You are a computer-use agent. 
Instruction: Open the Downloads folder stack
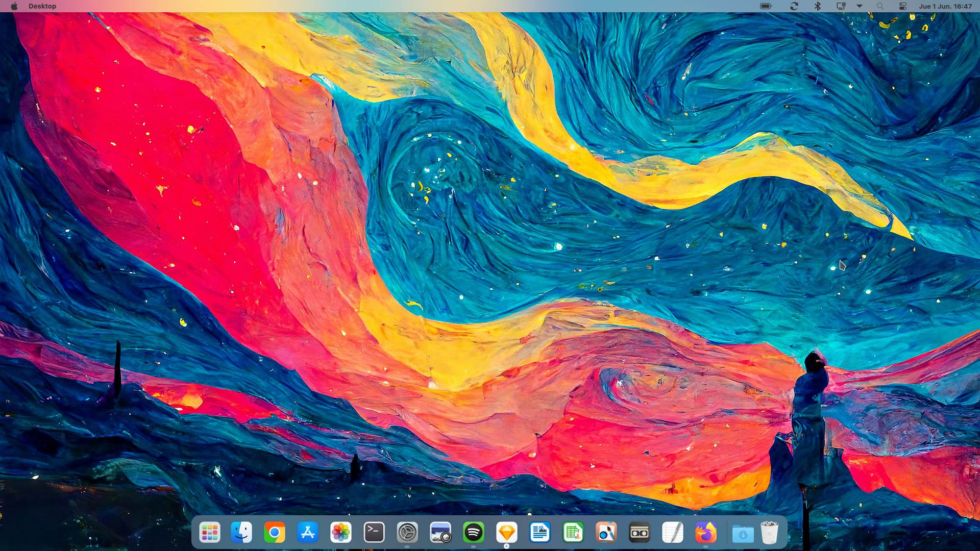tap(743, 533)
